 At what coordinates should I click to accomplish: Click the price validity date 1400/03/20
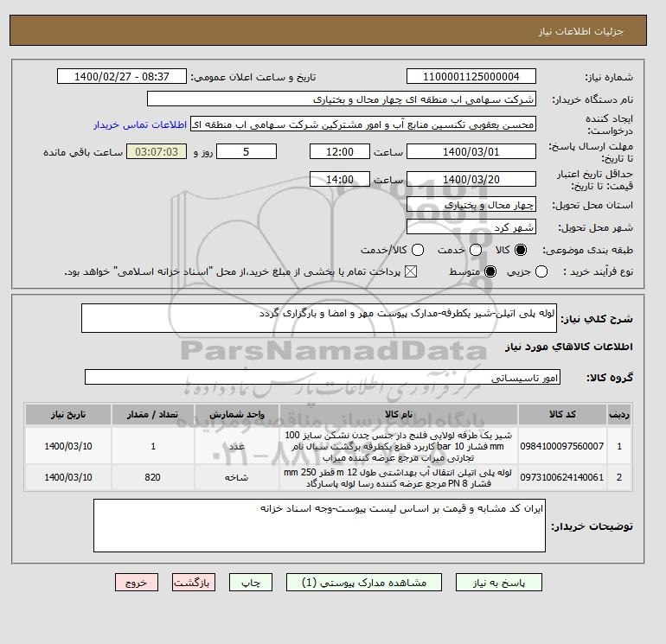coord(471,179)
